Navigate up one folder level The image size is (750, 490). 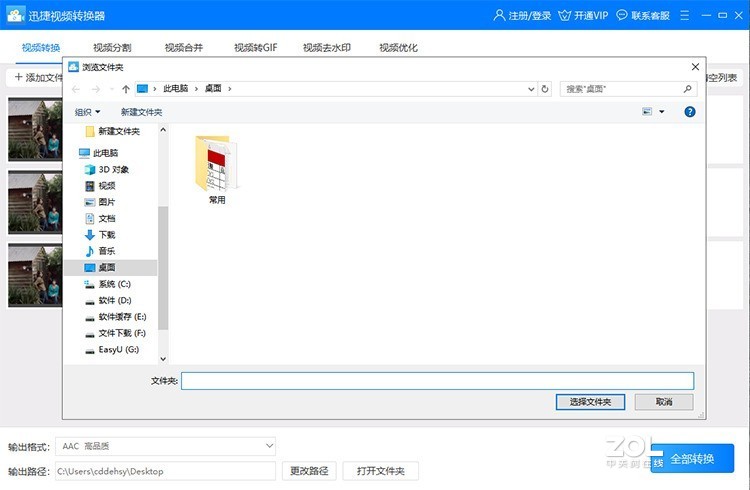(x=126, y=89)
